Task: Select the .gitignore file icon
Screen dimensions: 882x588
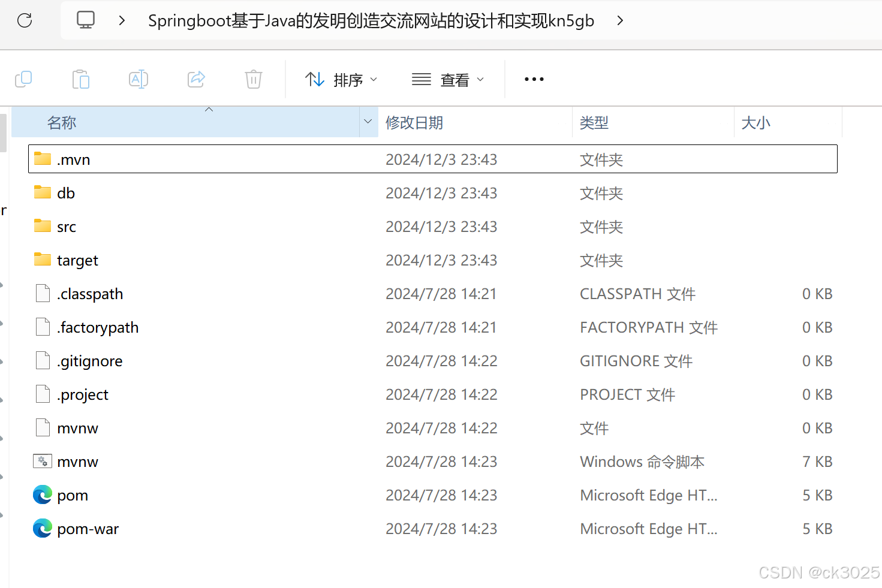Action: (x=43, y=360)
